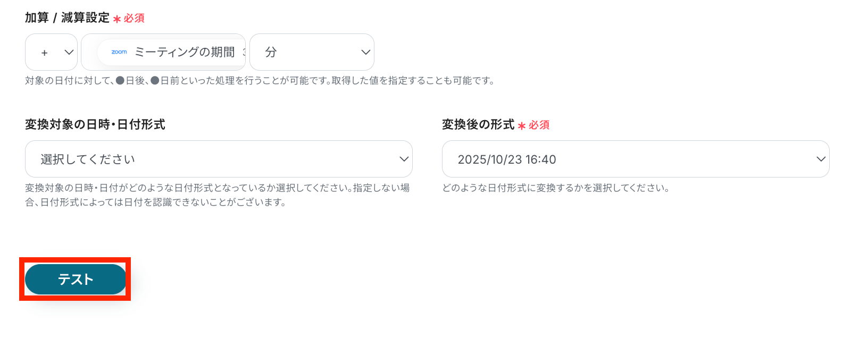Click the chevron arrow on the 選択してください selector
The width and height of the screenshot is (868, 338).
click(x=404, y=159)
